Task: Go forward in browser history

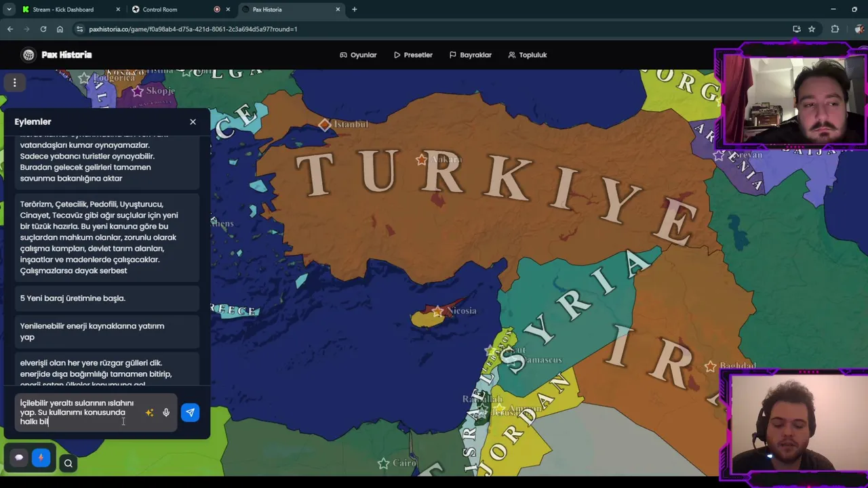Action: [27, 29]
